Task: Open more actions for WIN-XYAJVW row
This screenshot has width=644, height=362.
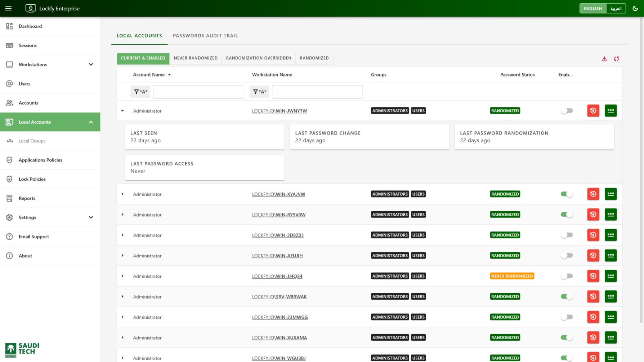Action: click(611, 194)
